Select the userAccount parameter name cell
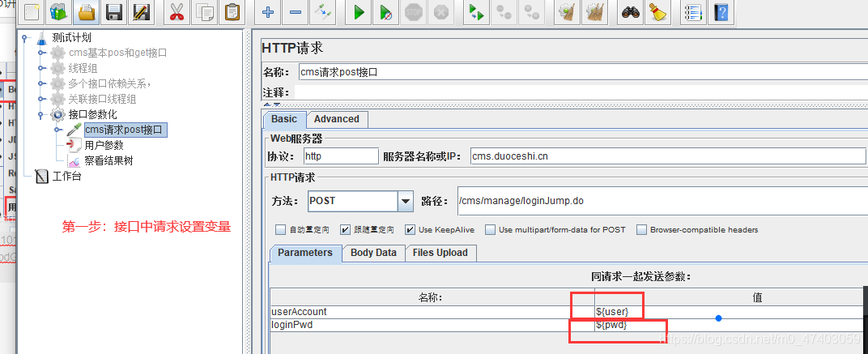 coord(432,312)
